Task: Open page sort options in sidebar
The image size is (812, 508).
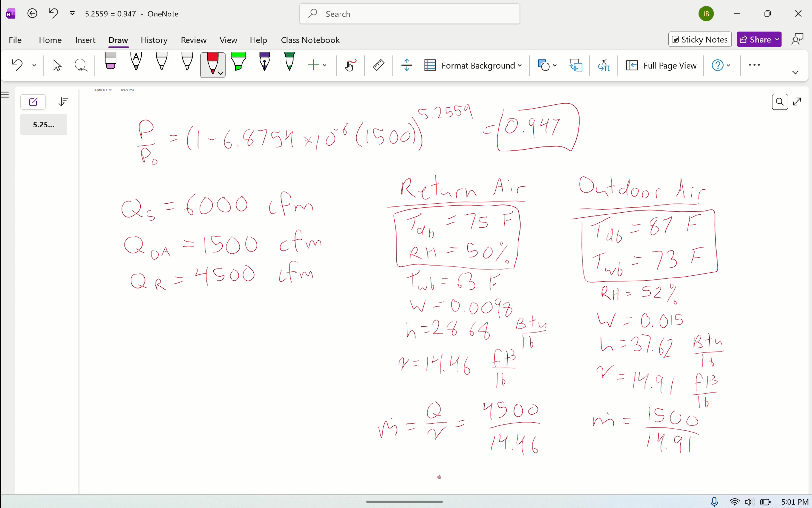Action: 63,102
